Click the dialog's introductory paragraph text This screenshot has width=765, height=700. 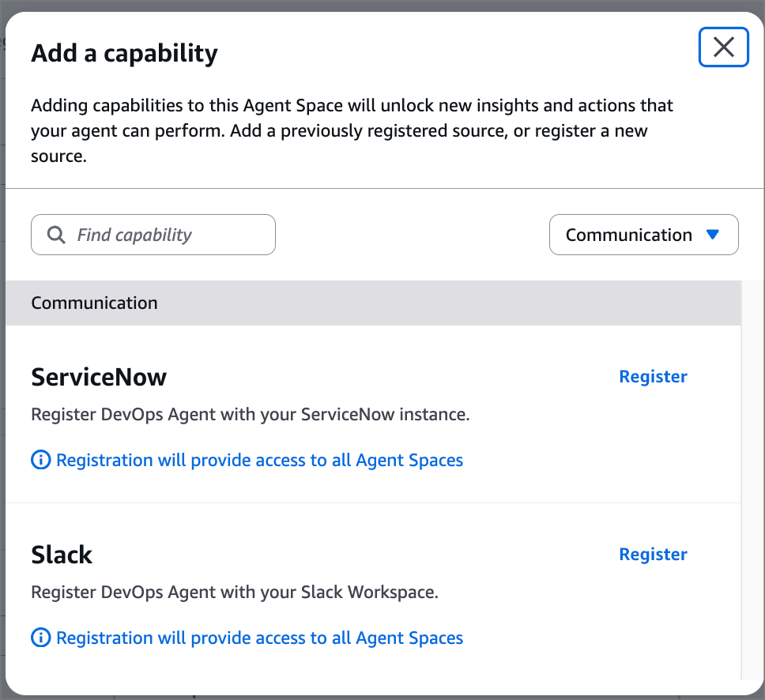(x=352, y=130)
